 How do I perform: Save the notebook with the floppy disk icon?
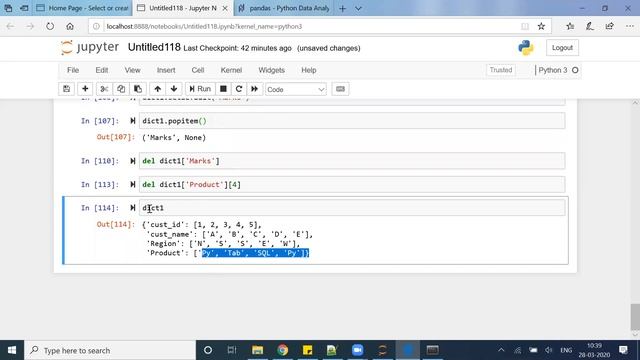[x=67, y=89]
